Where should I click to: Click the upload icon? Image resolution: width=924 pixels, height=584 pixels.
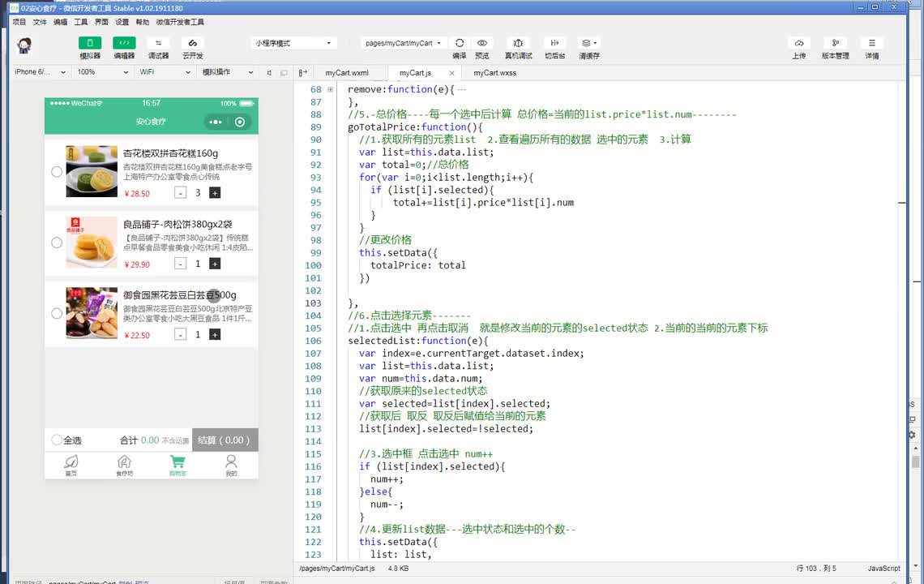pos(799,43)
